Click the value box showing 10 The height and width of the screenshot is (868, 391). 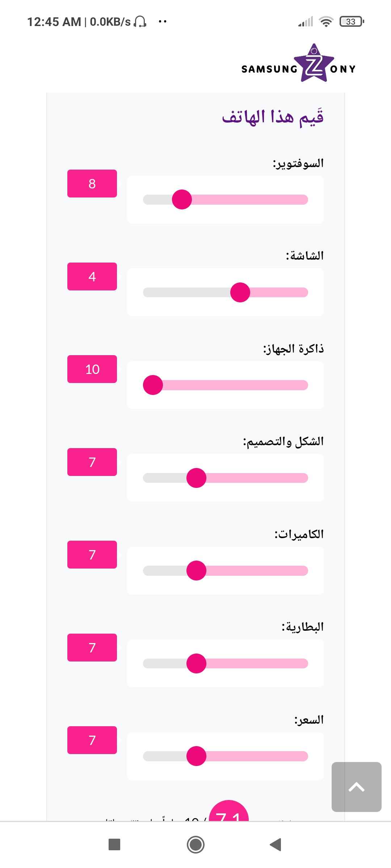coord(92,370)
